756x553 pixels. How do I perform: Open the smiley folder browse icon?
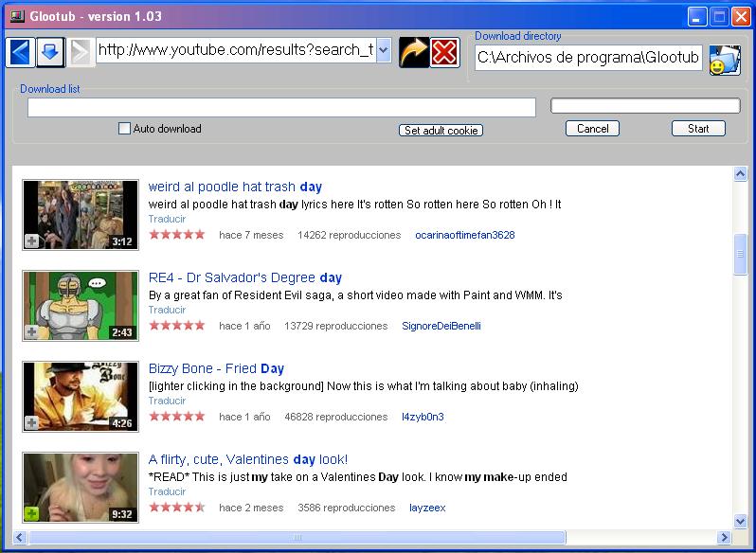pyautogui.click(x=725, y=60)
